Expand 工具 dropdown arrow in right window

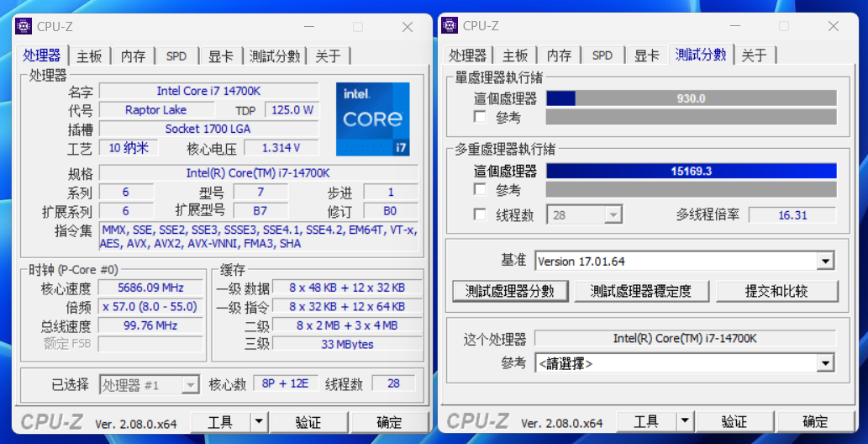click(685, 422)
